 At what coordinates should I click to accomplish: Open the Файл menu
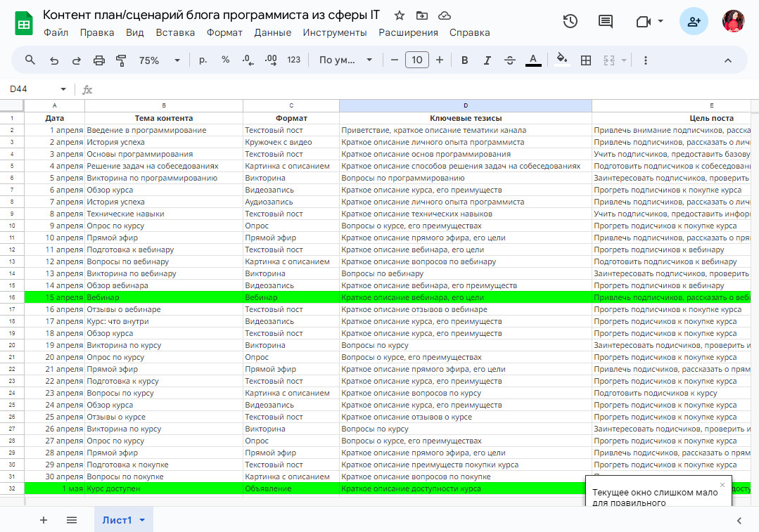pos(56,32)
